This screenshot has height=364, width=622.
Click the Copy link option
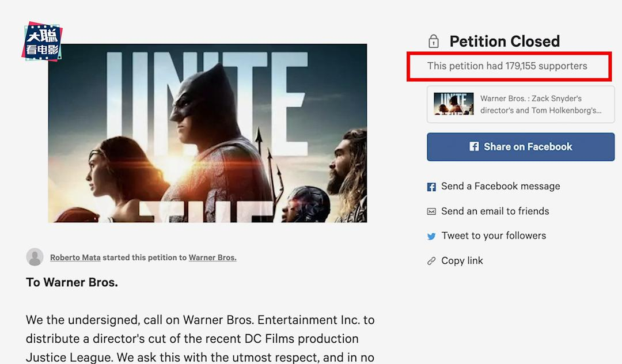pos(462,261)
